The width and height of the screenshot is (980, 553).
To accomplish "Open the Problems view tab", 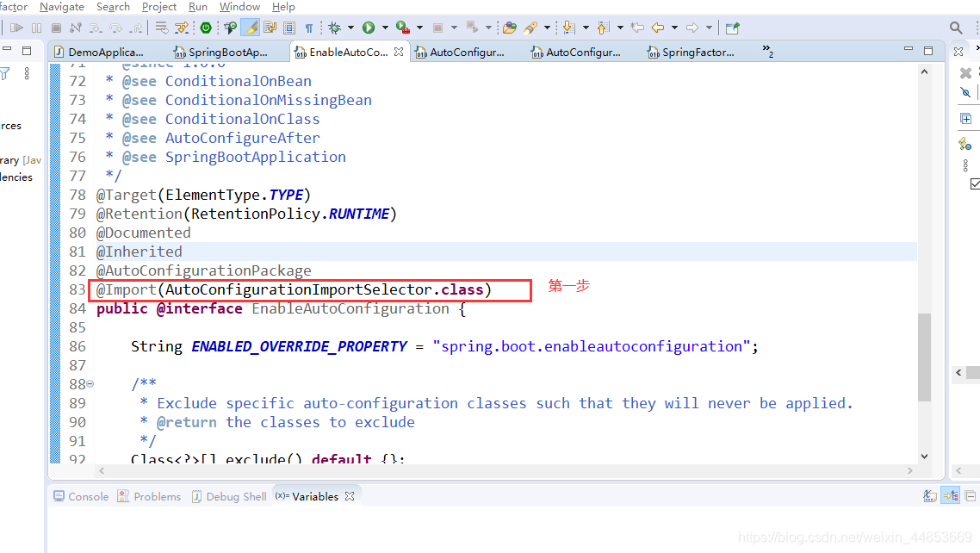I will (x=149, y=496).
